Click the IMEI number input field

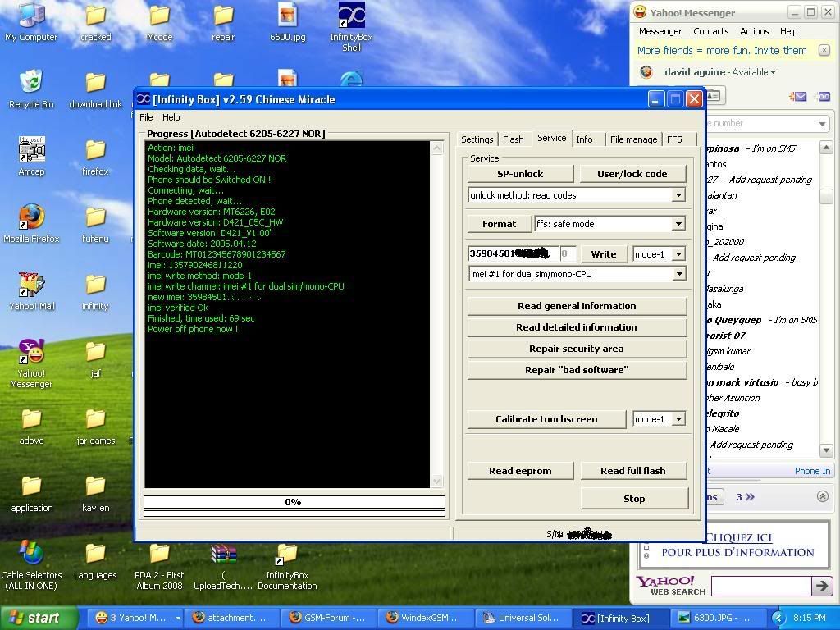pyautogui.click(x=512, y=254)
